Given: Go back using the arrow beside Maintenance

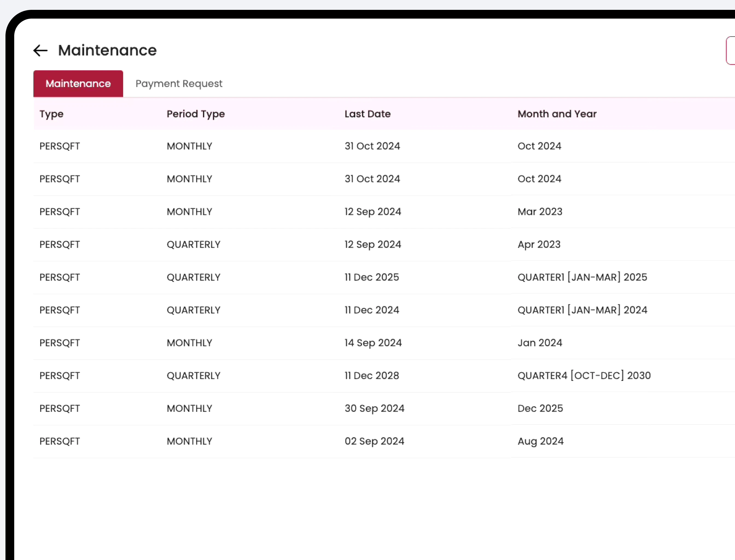Looking at the screenshot, I should point(41,51).
